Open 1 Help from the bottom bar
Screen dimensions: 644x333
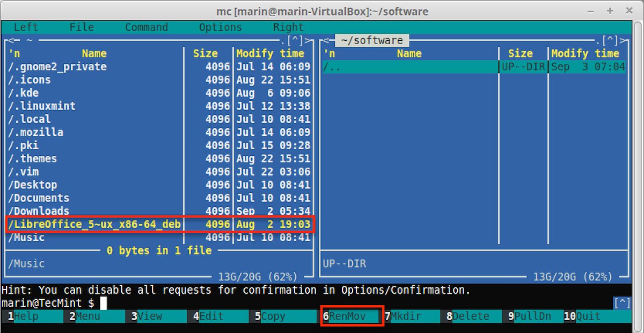(26, 316)
